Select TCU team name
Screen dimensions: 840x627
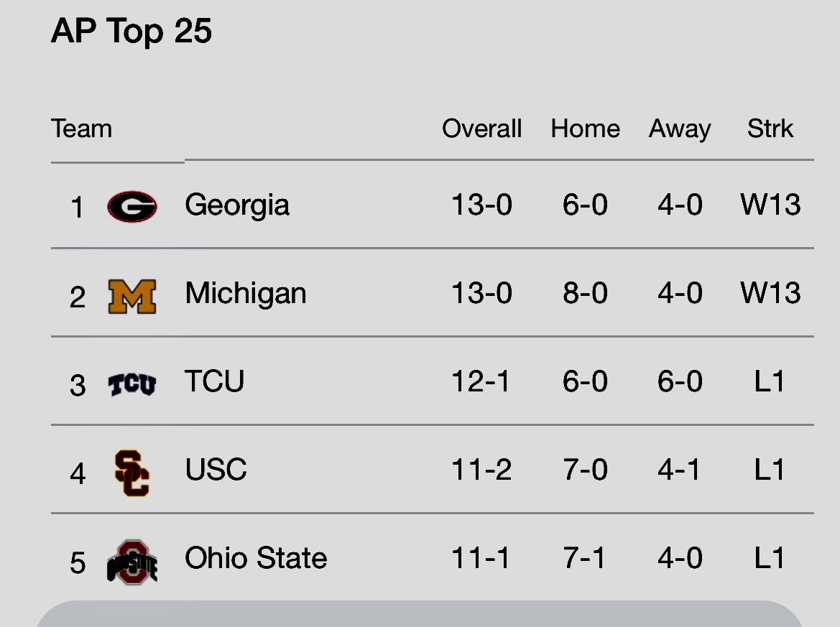coord(214,381)
